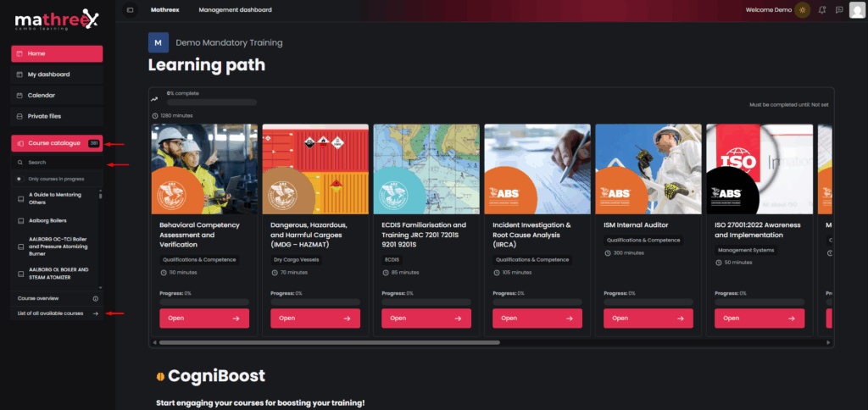The width and height of the screenshot is (868, 410).
Task: Click the ISM Internal Auditor thumbnail image
Action: coord(648,169)
